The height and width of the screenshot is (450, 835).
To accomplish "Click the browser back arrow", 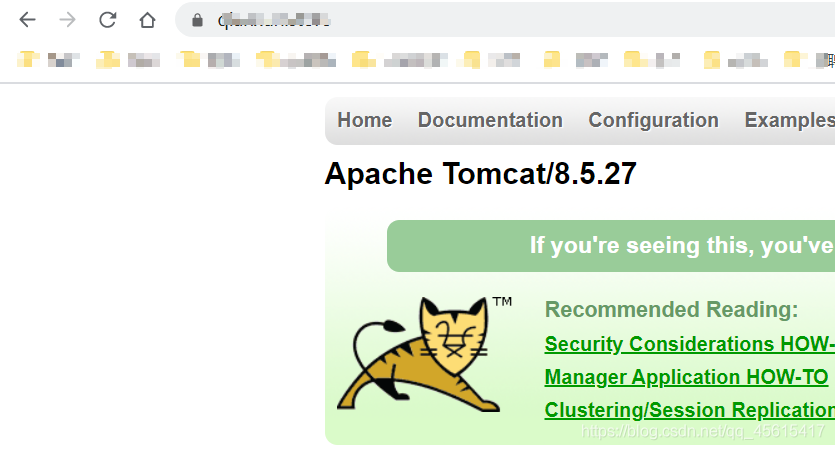I will [x=27, y=20].
